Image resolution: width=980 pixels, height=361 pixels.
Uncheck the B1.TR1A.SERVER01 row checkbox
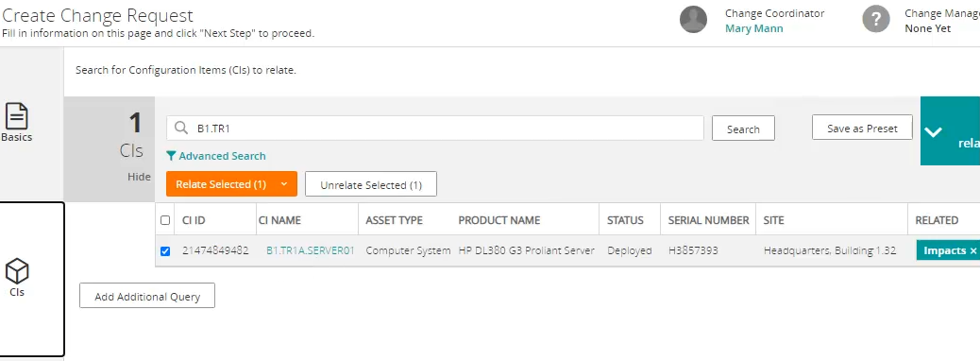click(165, 250)
